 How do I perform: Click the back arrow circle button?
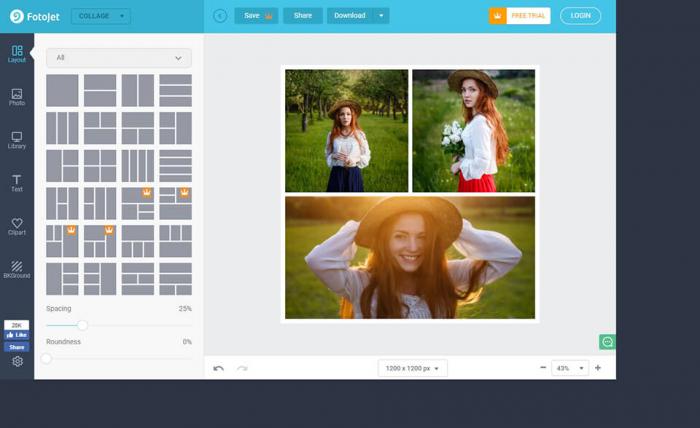point(220,16)
